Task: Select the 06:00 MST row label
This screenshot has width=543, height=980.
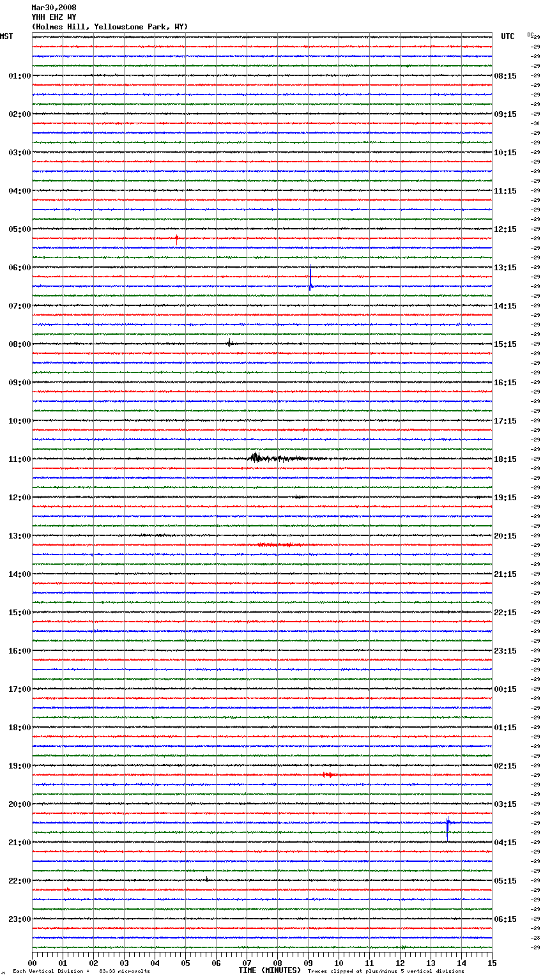Action: pyautogui.click(x=20, y=268)
